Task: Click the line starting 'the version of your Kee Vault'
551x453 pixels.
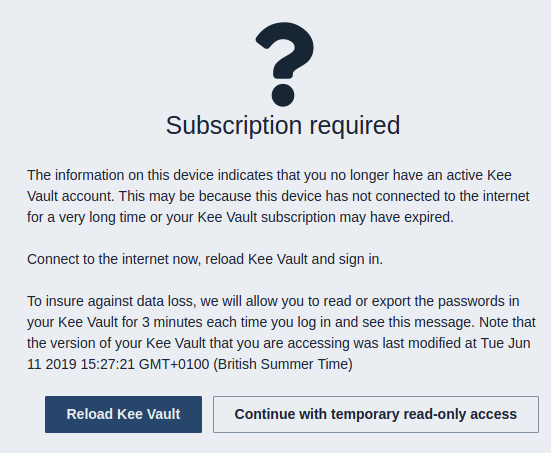Action: [x=279, y=343]
